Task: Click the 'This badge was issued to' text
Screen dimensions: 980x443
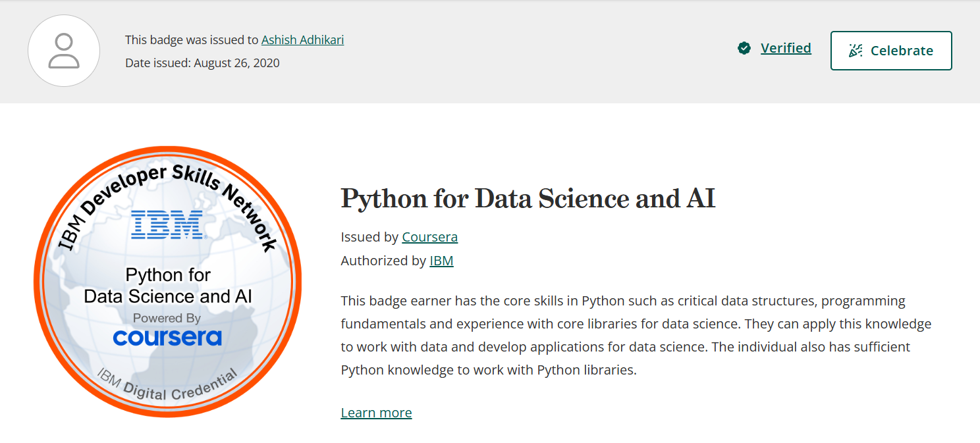Action: [x=192, y=39]
